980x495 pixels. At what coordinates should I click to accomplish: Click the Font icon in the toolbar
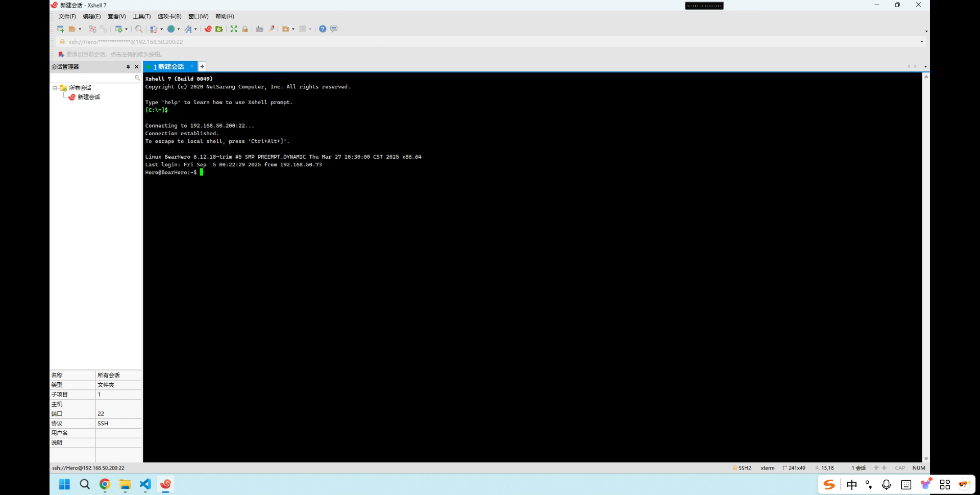(188, 29)
